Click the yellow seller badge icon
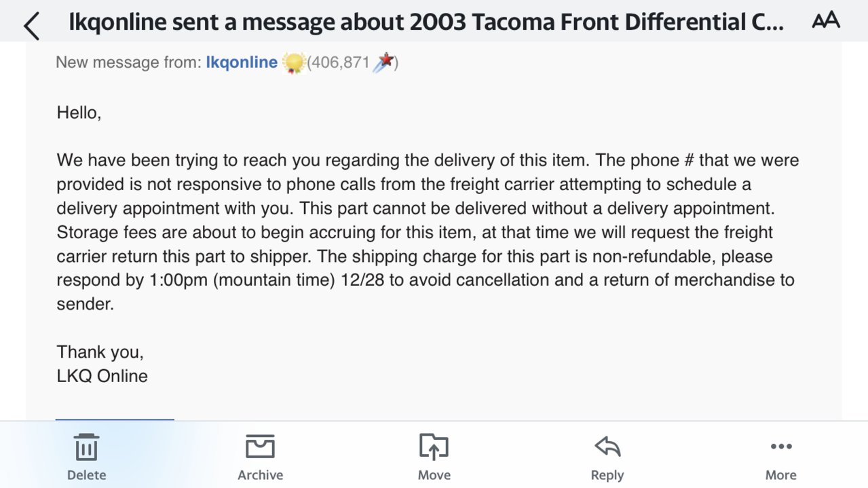The image size is (868, 488). [293, 63]
